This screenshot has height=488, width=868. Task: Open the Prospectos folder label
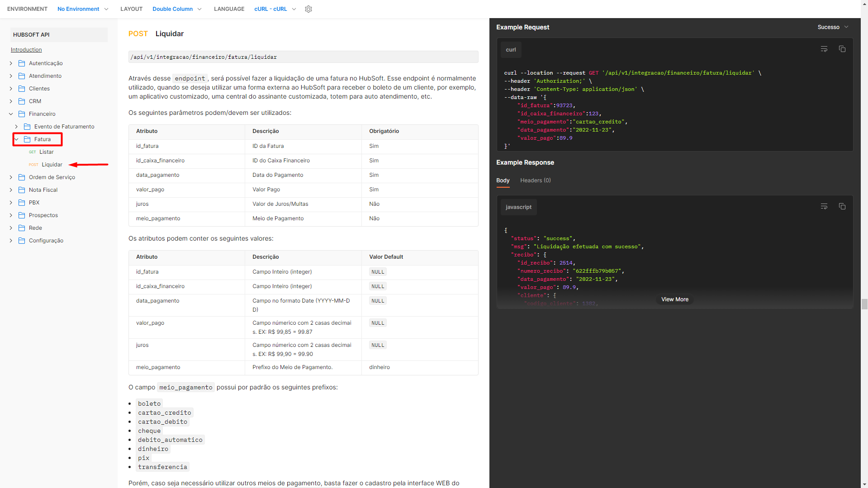tap(43, 215)
